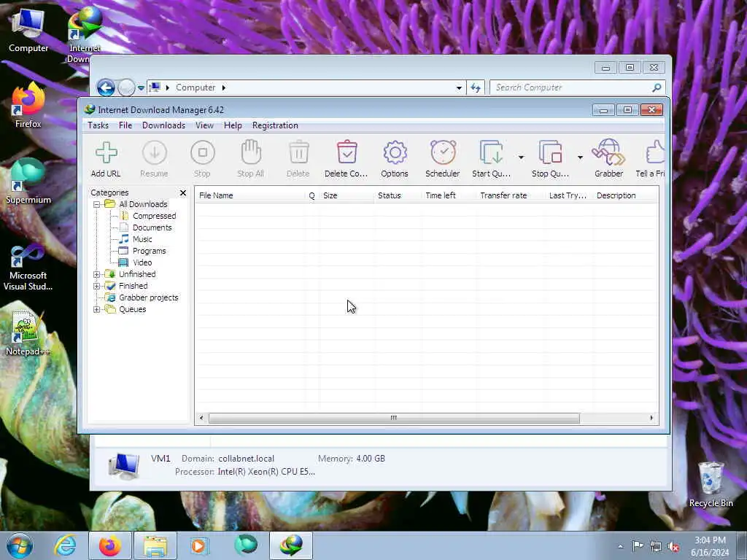Click Computer breadcrumb in Explorer address bar
Image resolution: width=747 pixels, height=560 pixels.
tap(196, 87)
